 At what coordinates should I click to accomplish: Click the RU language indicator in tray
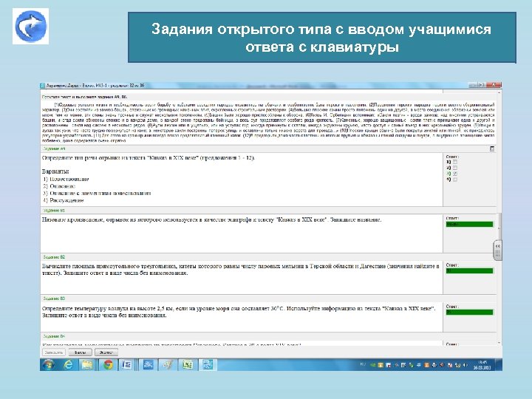pos(362,364)
